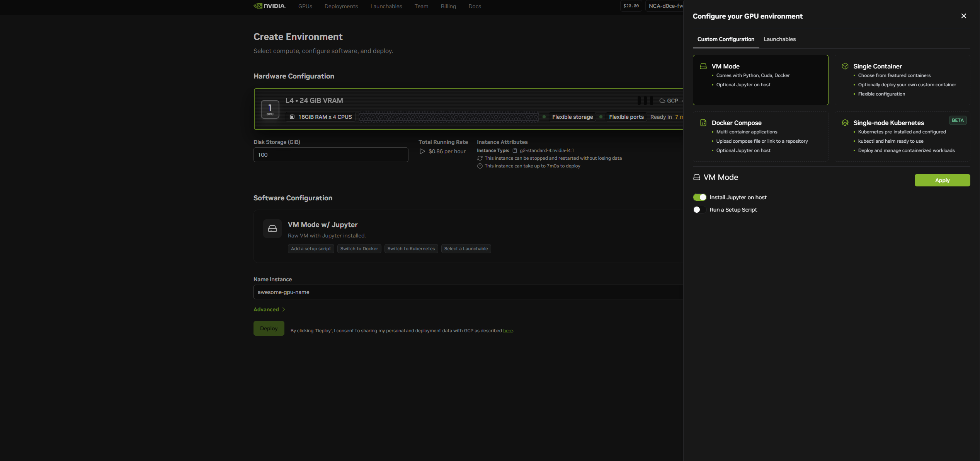Click Select a Launchable
The height and width of the screenshot is (461, 980).
[466, 249]
